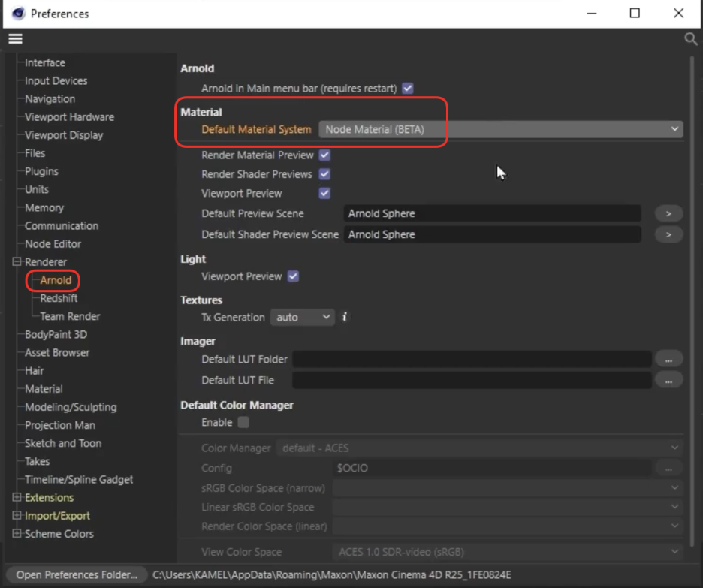Image resolution: width=703 pixels, height=588 pixels.
Task: Maximize the Preferences window
Action: click(635, 14)
